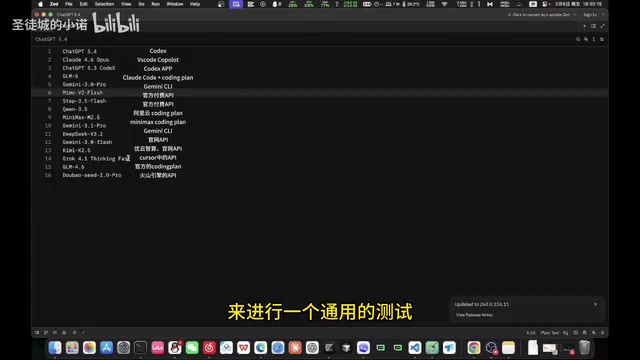Viewport: 640px width, 360px height.
Task: Open Finder from the Dock
Action: click(55, 348)
